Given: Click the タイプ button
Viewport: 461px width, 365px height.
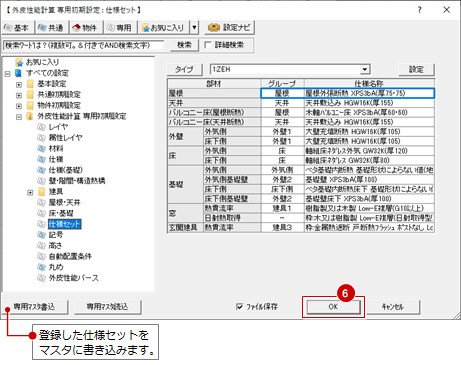Looking at the screenshot, I should [184, 70].
